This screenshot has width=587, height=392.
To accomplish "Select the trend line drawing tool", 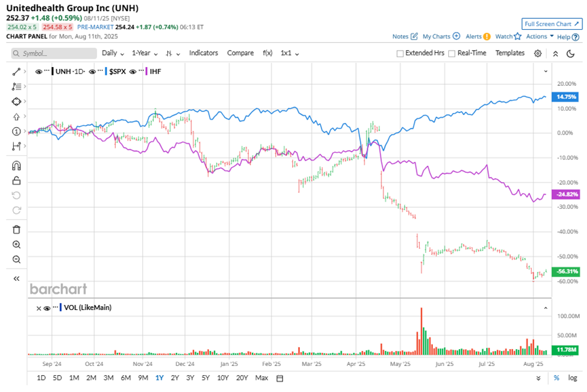I will 16,72.
